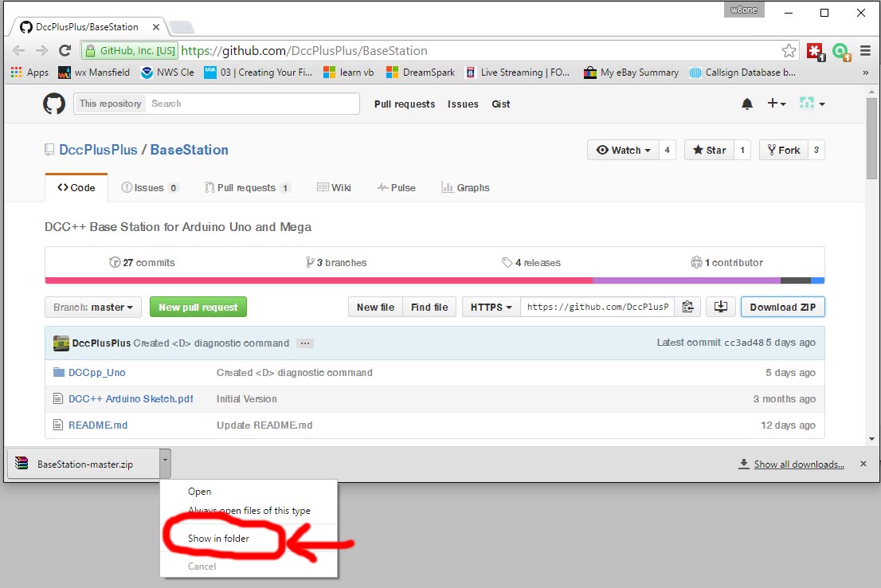View the 3 branches
Image resolution: width=881 pixels, height=588 pixels.
click(x=336, y=262)
